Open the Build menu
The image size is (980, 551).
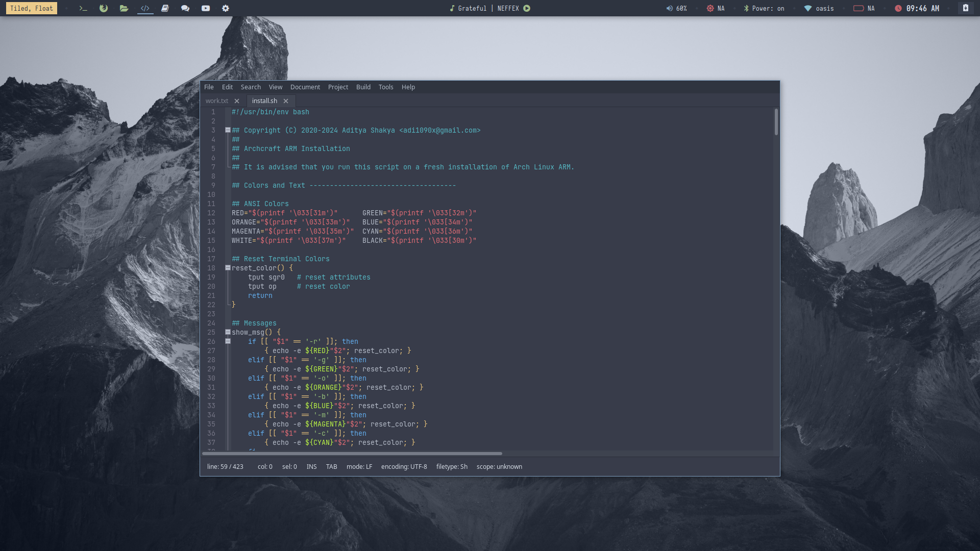tap(363, 87)
